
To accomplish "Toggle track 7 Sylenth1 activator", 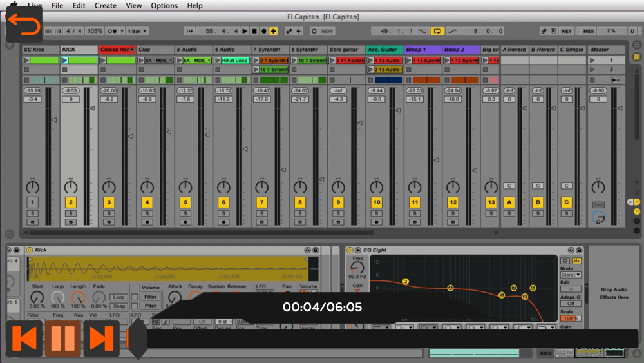I will pos(261,202).
